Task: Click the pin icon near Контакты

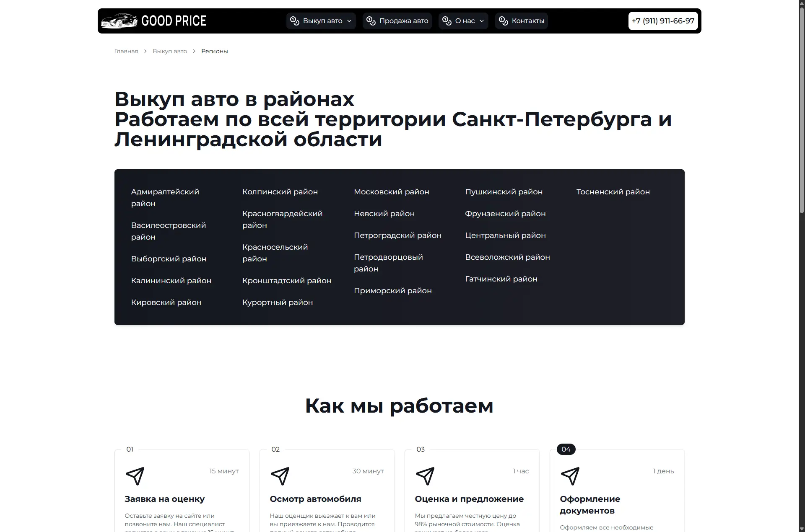Action: (x=503, y=21)
